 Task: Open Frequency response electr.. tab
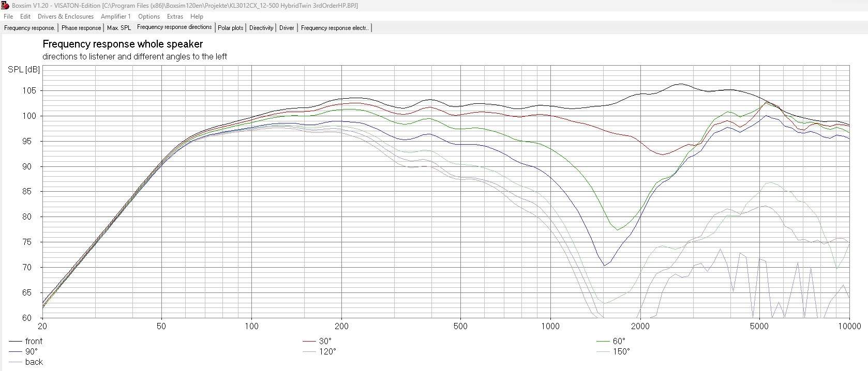click(335, 28)
